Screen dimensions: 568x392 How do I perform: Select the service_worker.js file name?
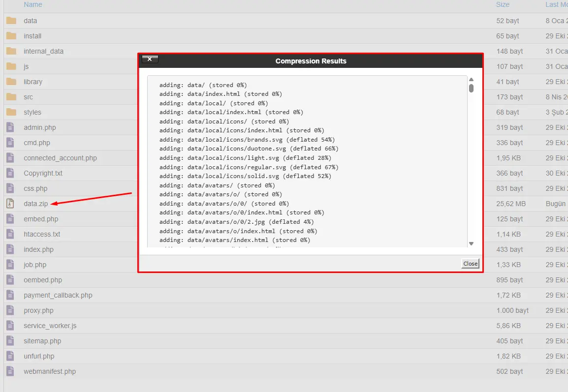pos(50,326)
